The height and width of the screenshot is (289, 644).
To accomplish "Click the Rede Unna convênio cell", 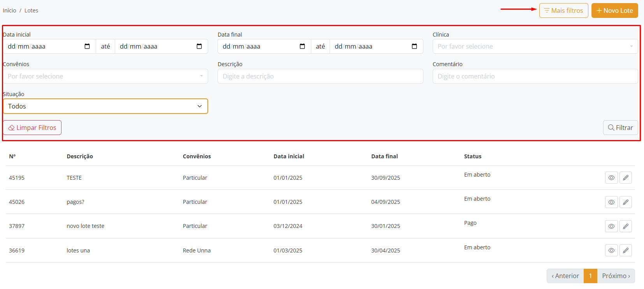I will pyautogui.click(x=197, y=250).
